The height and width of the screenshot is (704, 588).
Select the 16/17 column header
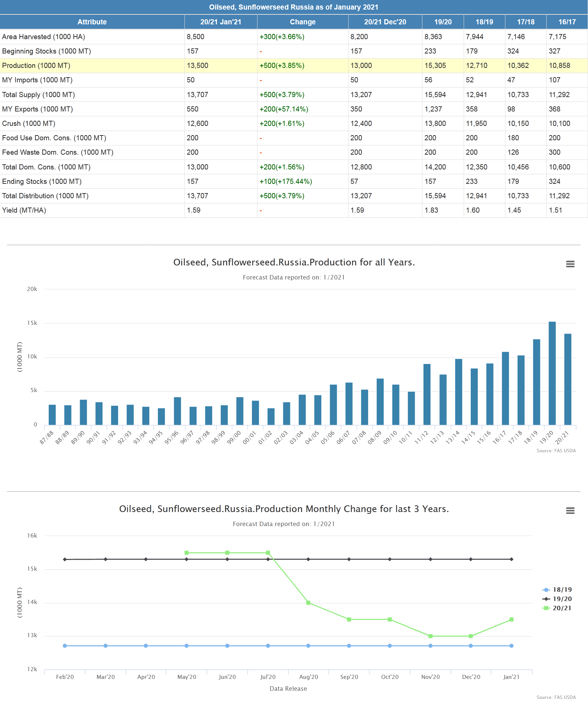click(567, 22)
